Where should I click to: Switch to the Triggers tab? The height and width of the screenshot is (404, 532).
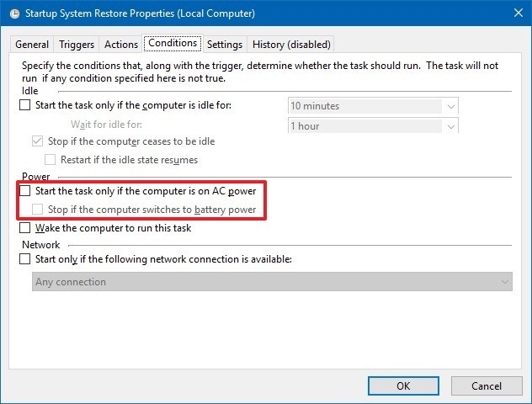click(77, 45)
